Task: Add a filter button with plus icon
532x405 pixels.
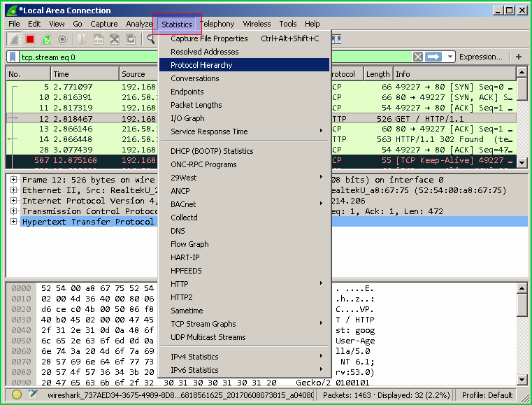Action: (519, 57)
